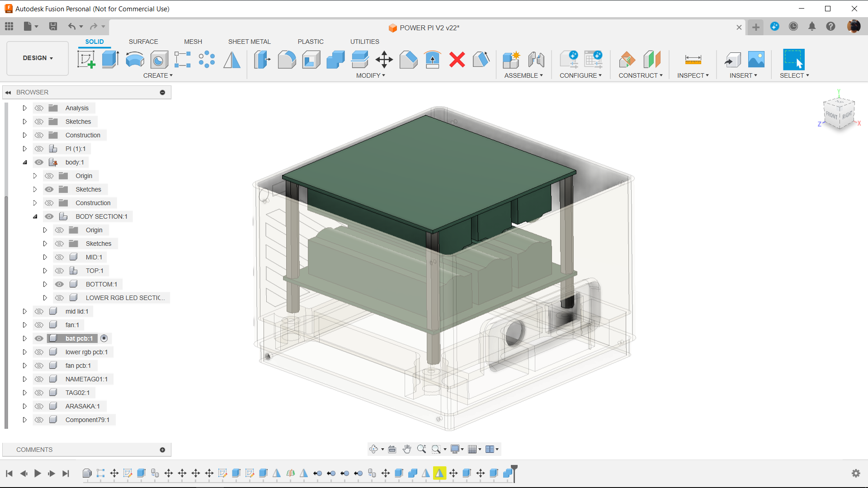The image size is (868, 488).
Task: Expand the fan:1 tree node
Action: click(x=25, y=325)
